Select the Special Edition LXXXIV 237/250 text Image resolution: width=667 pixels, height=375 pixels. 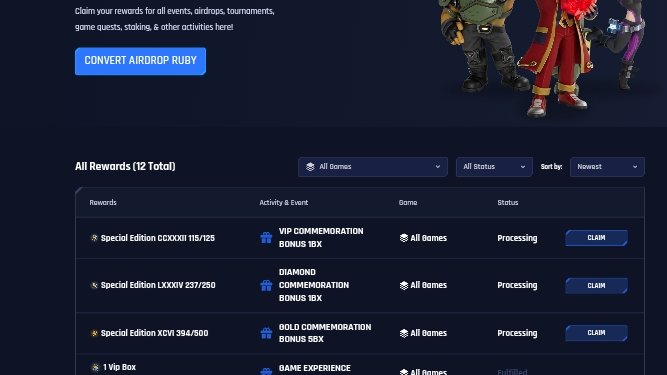point(158,285)
